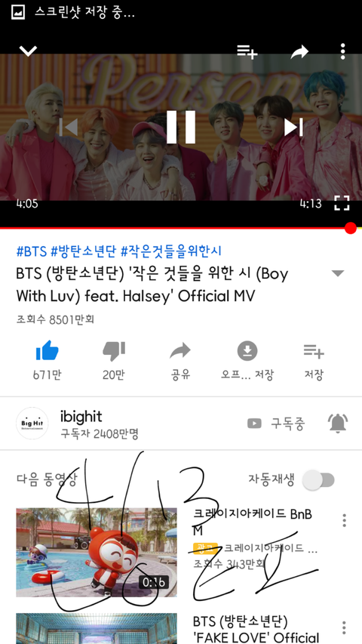Open the video's three-dot overflow menu
This screenshot has width=362, height=644.
(x=342, y=51)
